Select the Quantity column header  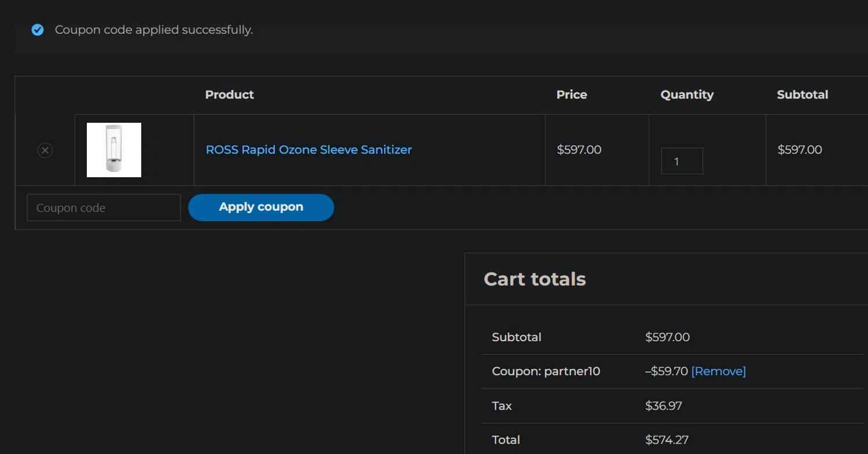[687, 94]
